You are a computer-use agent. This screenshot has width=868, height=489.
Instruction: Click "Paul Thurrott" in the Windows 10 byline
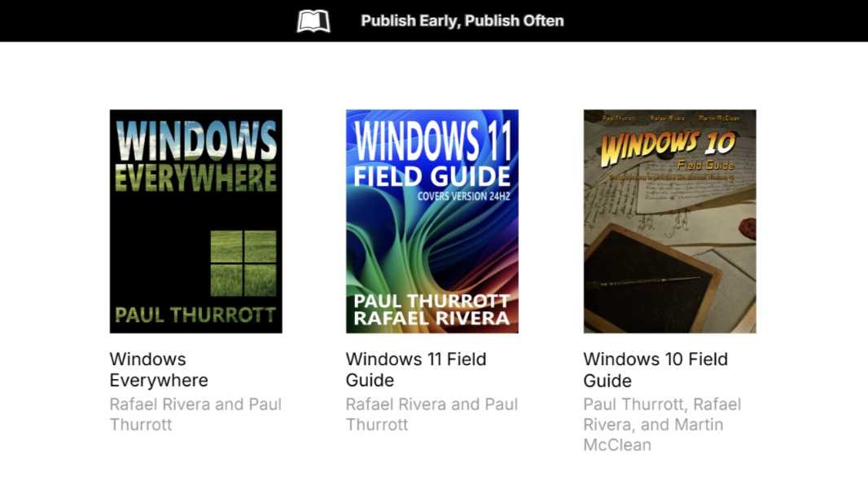tap(633, 403)
